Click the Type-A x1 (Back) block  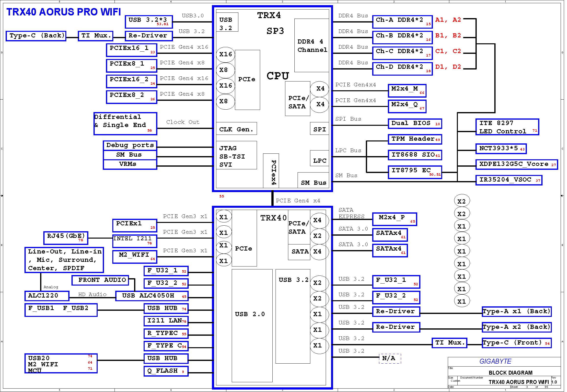tap(517, 312)
